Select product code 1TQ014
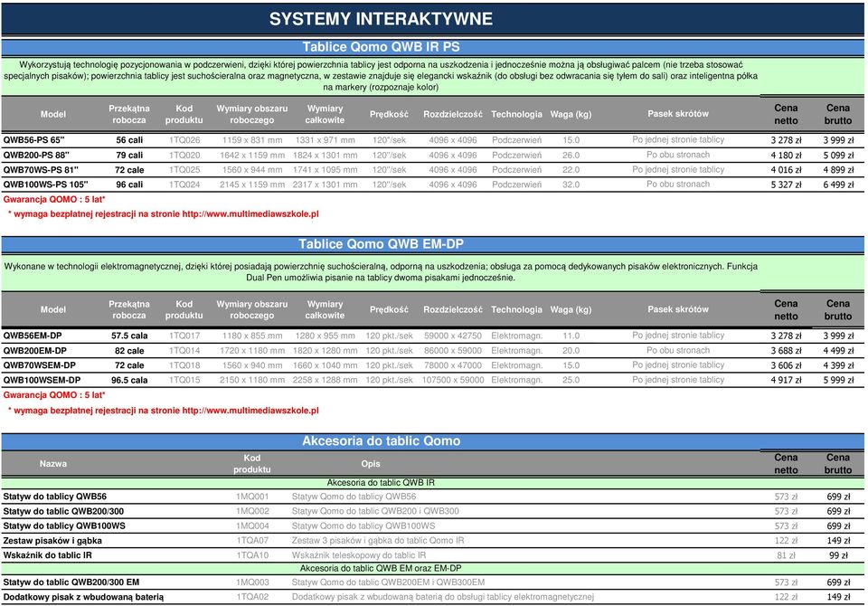This screenshot has width=868, height=606. 184,351
